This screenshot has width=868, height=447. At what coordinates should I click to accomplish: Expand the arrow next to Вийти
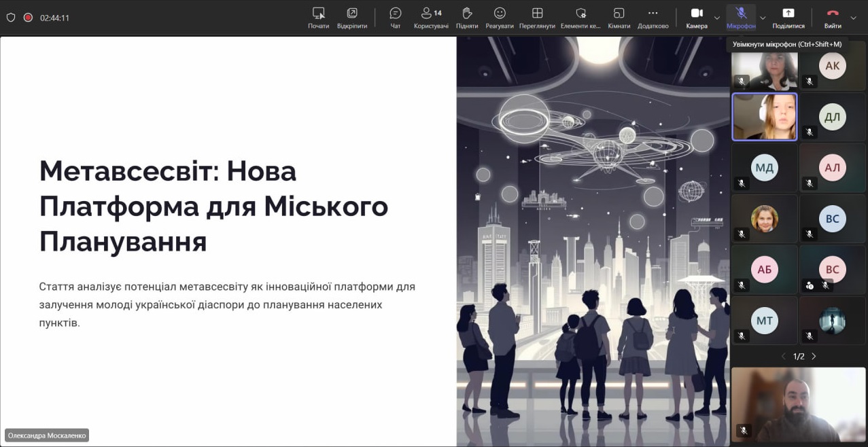[854, 18]
